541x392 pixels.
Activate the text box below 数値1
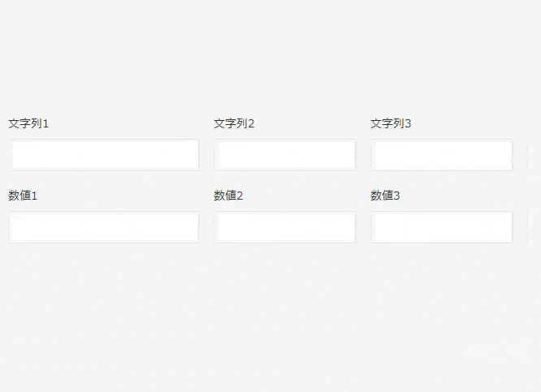[x=104, y=227]
